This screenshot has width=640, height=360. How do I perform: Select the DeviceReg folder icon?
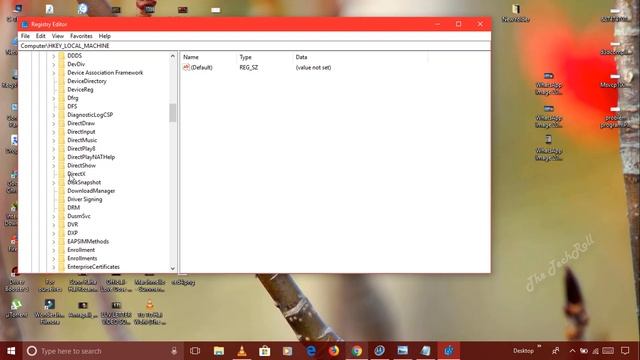point(62,90)
